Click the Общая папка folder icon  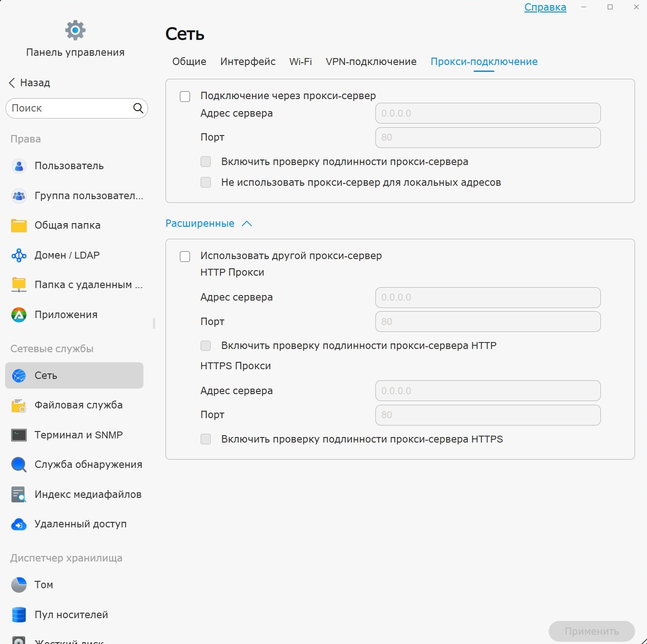click(x=19, y=225)
